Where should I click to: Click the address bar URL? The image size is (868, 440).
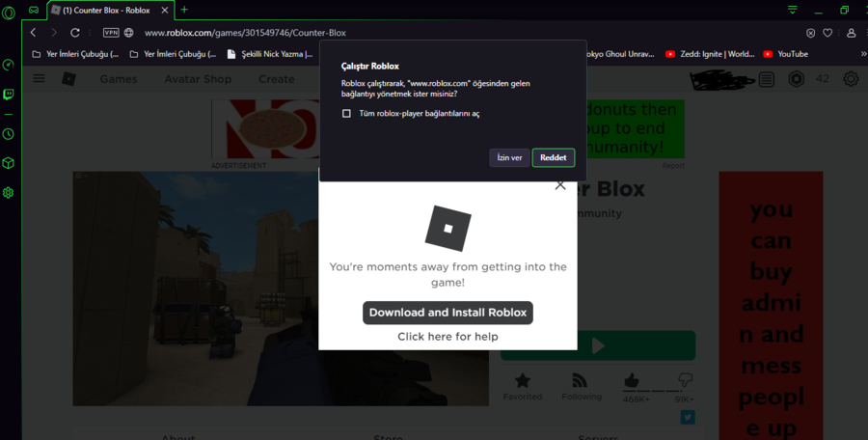tap(245, 33)
